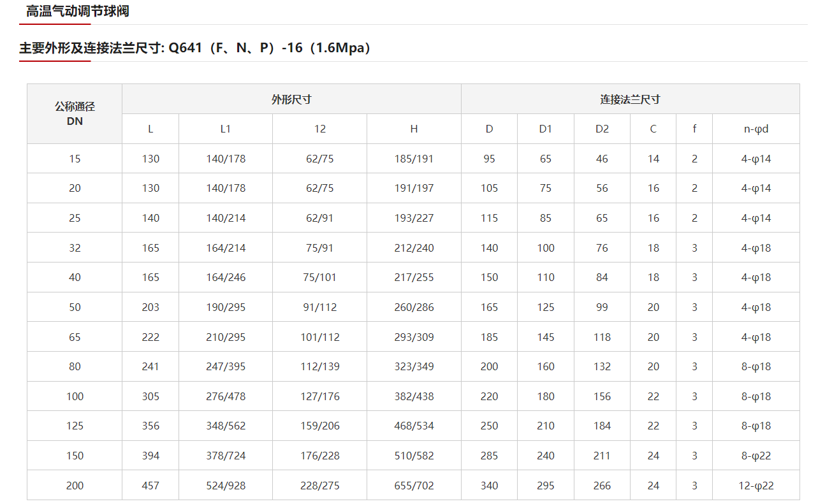The height and width of the screenshot is (504, 825).
Task: Click the 193/227 height value
Action: coord(414,218)
